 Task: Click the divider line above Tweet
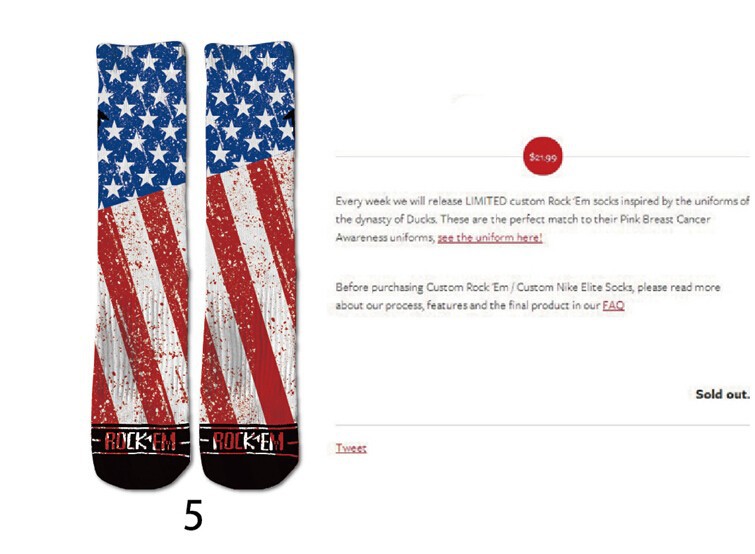543,425
